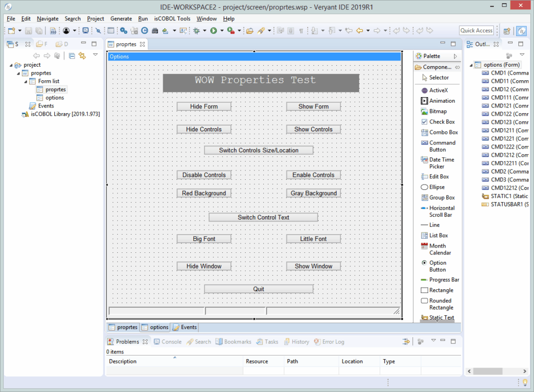Choose the Bitmap palette component

point(434,111)
